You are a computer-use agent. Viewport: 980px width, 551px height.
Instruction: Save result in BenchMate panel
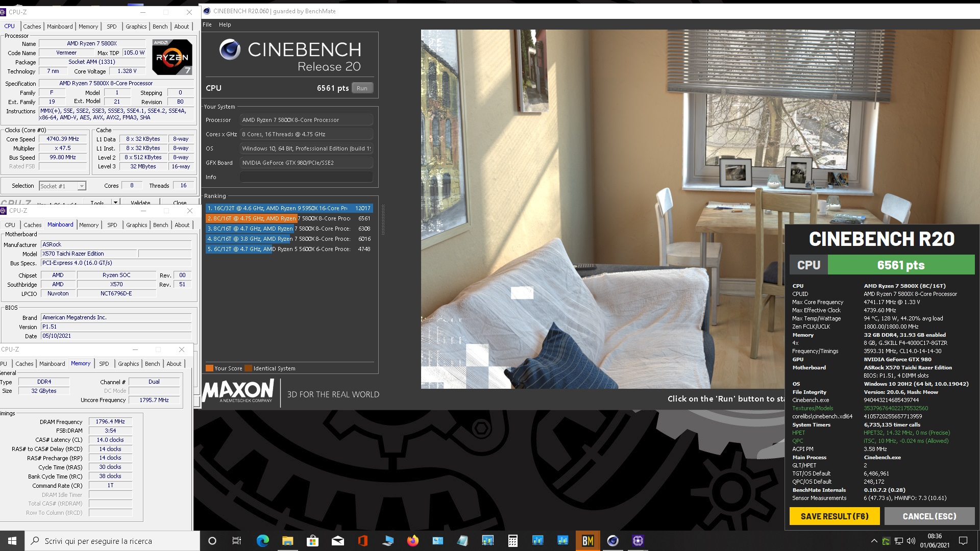click(835, 516)
